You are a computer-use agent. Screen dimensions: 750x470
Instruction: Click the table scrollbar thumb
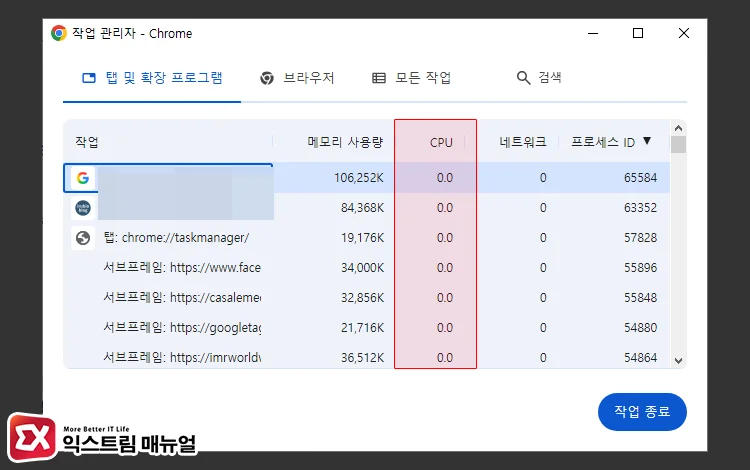click(x=678, y=144)
